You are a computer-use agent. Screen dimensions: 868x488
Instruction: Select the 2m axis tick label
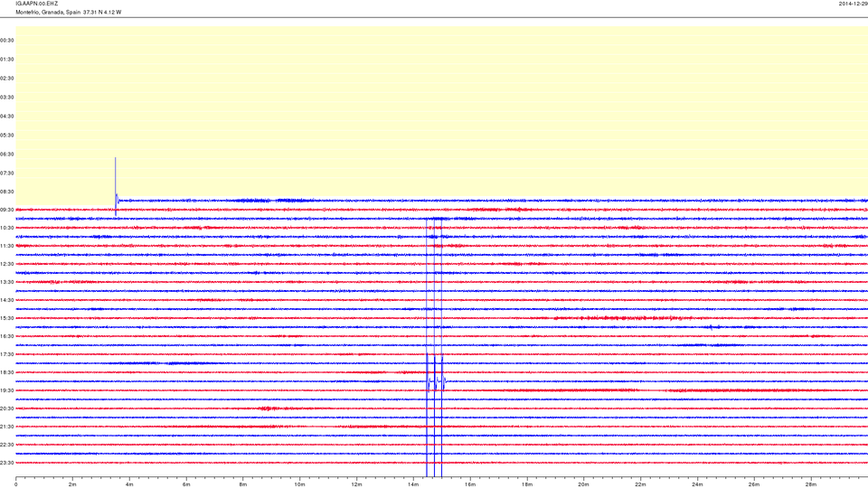pyautogui.click(x=72, y=484)
